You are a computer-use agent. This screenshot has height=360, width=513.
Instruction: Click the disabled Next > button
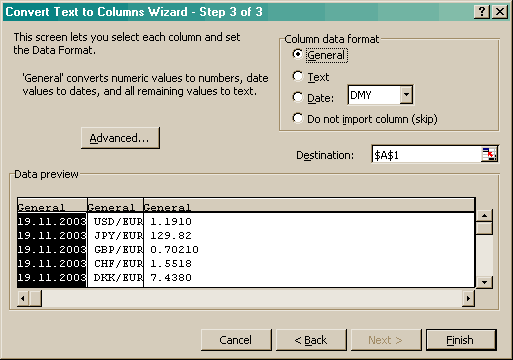(x=386, y=340)
